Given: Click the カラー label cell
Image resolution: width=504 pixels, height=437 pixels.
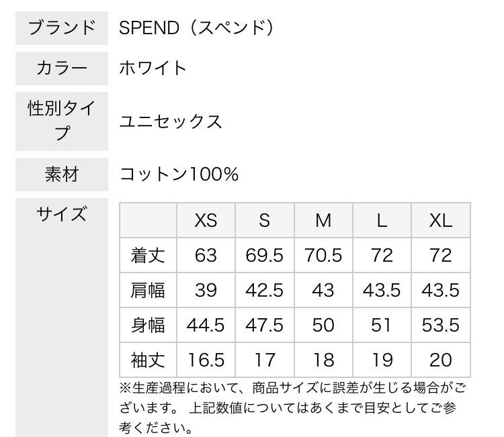Looking at the screenshot, I should pos(62,68).
